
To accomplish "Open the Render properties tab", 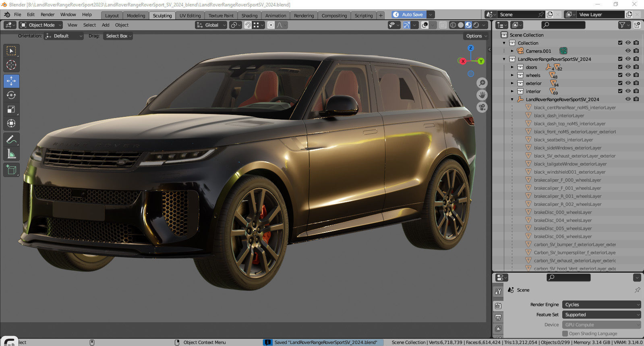I will click(498, 306).
